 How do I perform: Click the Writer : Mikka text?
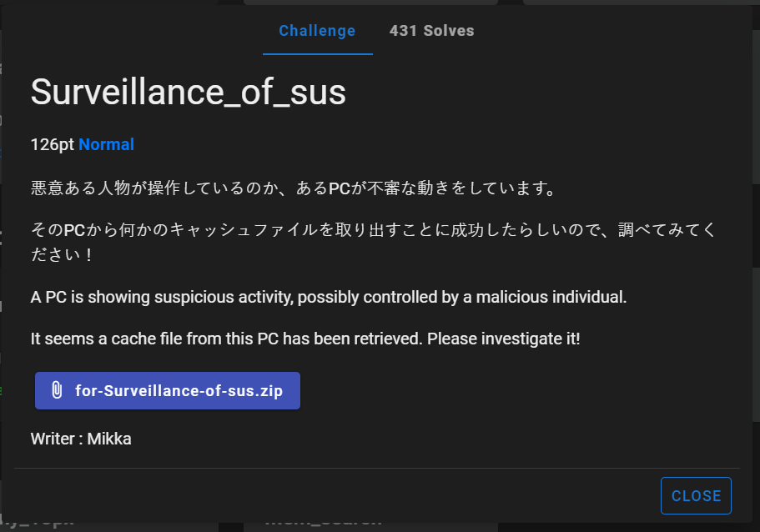click(x=81, y=439)
